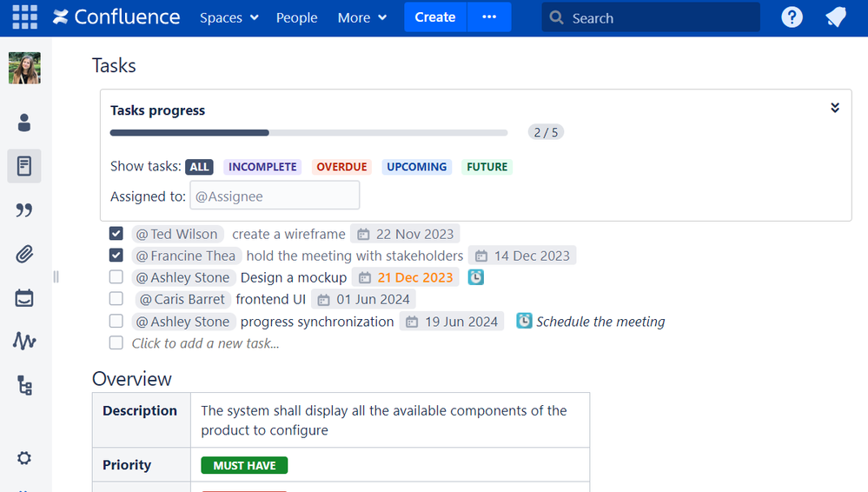Click the Create button
Screen dimensions: 868x492
click(435, 17)
